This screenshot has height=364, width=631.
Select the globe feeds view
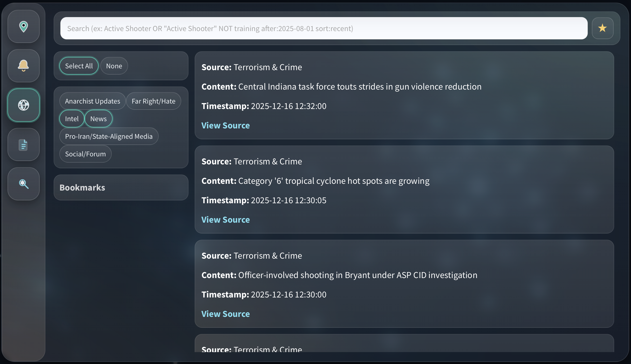23,105
